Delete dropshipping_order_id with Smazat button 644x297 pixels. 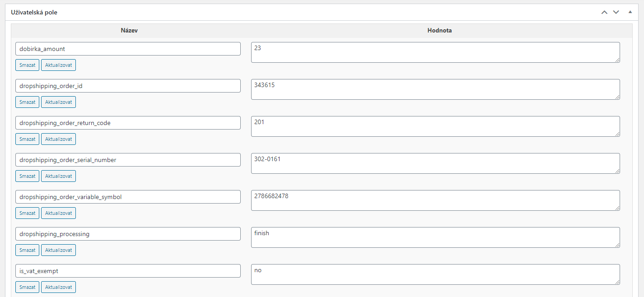(x=28, y=102)
